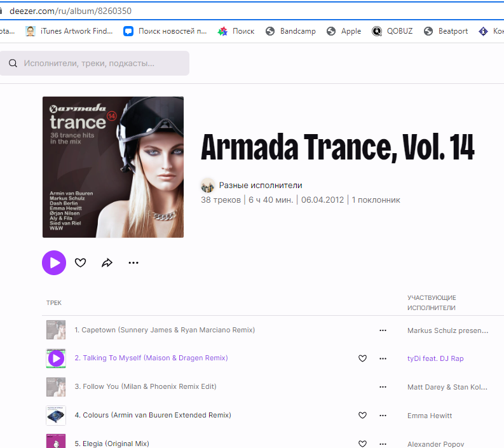Play the Armada Trance album
This screenshot has height=448, width=504.
pos(54,262)
